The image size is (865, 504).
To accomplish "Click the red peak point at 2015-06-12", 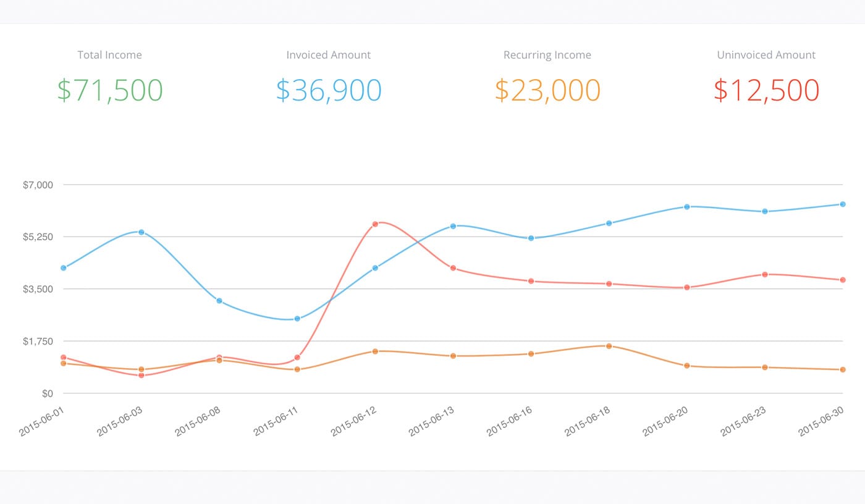I will [375, 224].
